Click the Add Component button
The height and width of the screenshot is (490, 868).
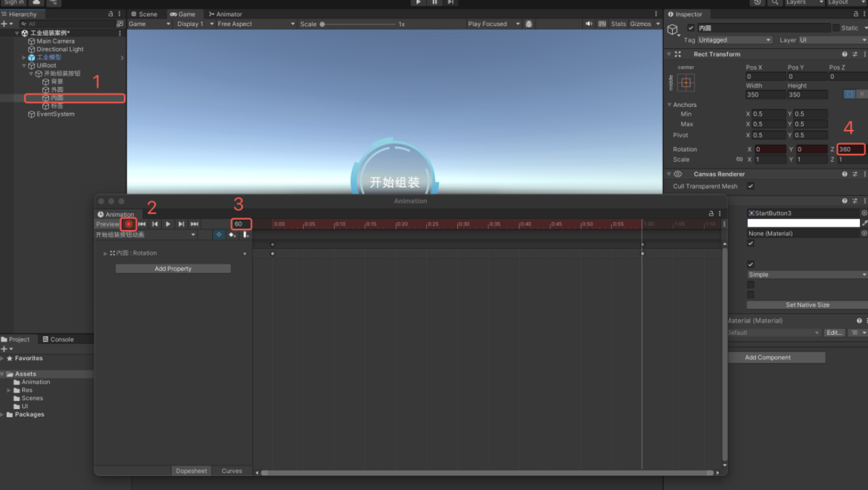[767, 357]
